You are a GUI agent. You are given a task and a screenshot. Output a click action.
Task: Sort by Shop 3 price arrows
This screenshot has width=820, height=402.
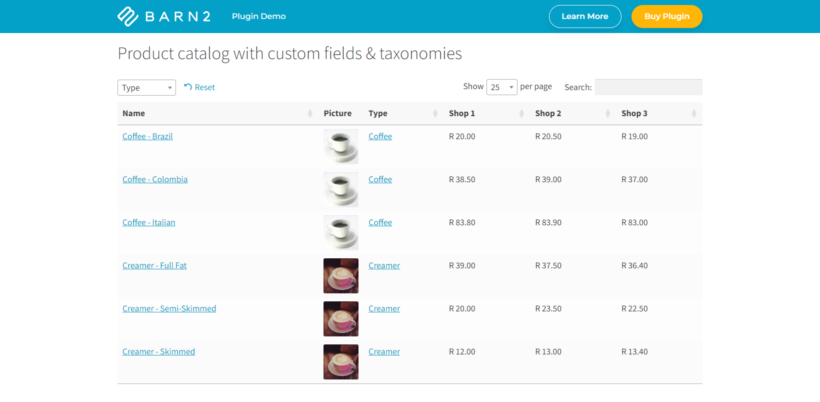click(694, 113)
